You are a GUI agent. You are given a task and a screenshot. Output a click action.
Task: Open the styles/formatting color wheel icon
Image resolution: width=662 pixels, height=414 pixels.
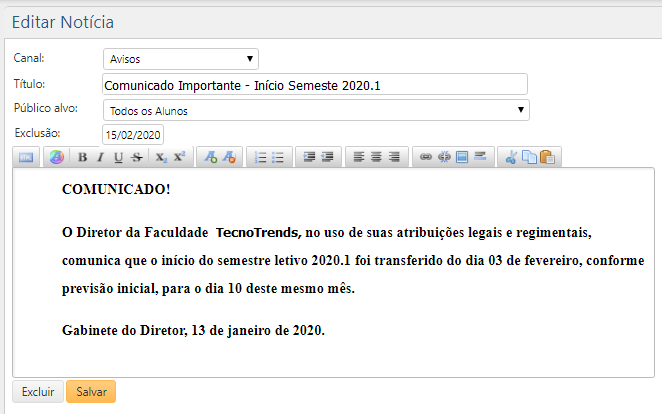57,157
